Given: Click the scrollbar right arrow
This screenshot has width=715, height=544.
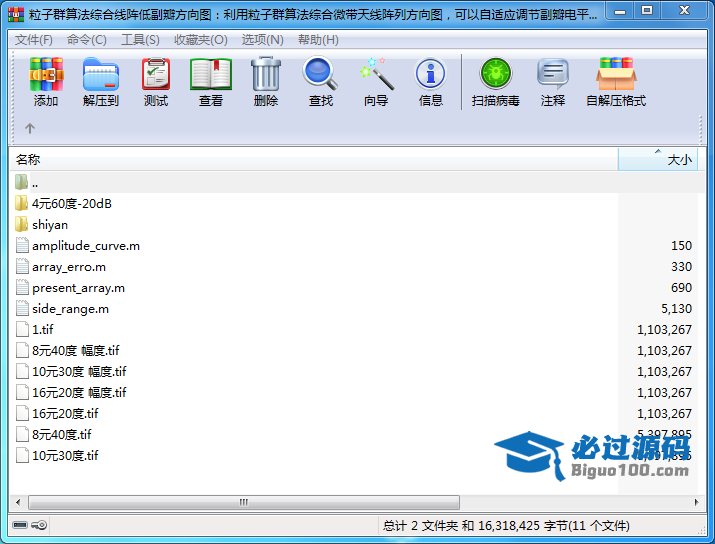Looking at the screenshot, I should click(696, 502).
